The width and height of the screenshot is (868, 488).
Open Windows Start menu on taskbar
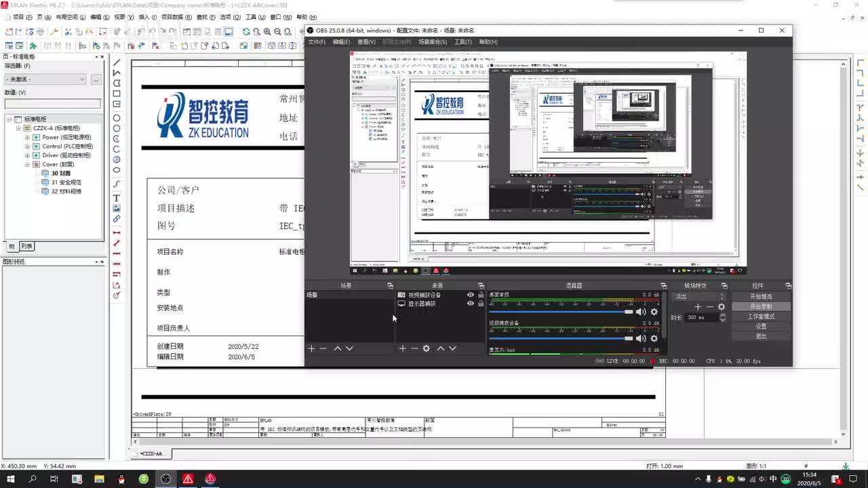[x=11, y=479]
